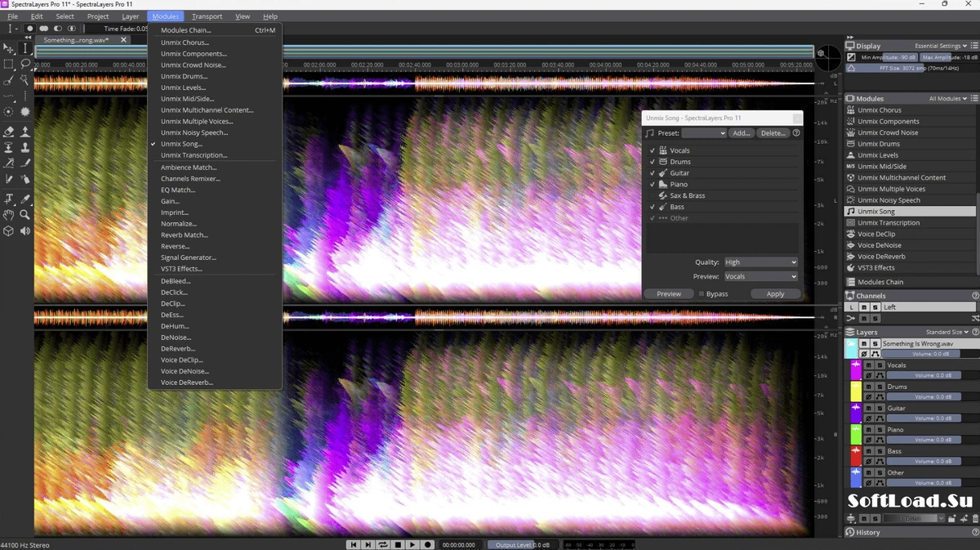The image size is (980, 550).
Task: Select the Eraser tool
Action: (9, 132)
